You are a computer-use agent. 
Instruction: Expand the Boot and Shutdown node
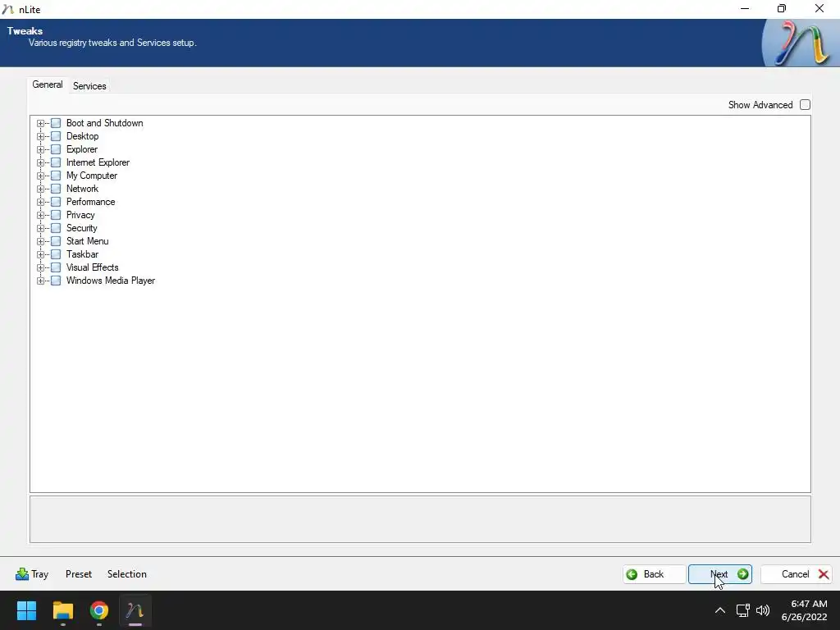pos(40,123)
